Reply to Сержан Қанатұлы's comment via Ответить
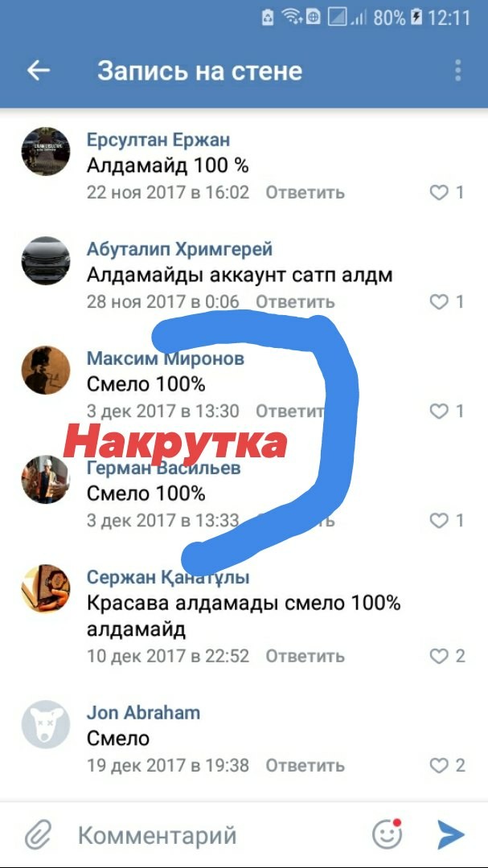This screenshot has height=868, width=488. click(x=306, y=657)
